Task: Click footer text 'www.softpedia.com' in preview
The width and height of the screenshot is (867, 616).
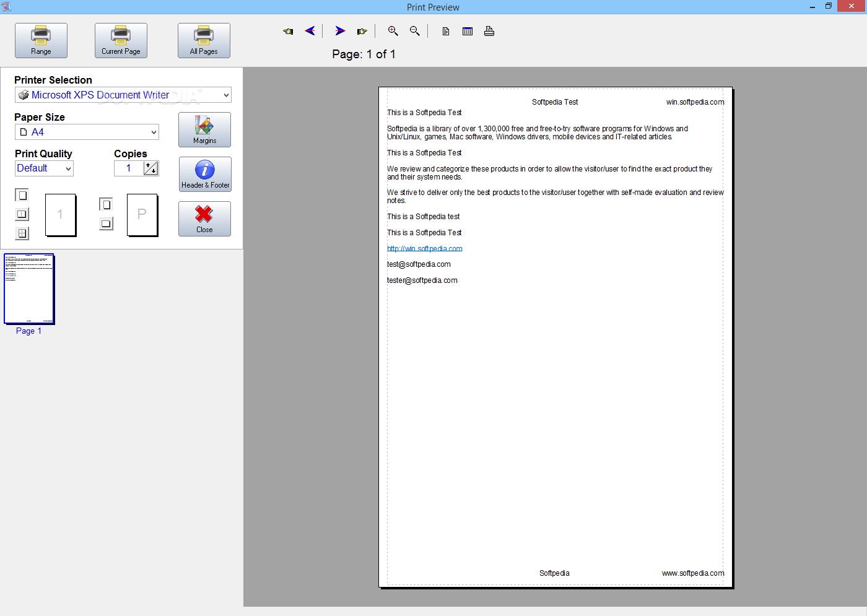Action: tap(693, 573)
